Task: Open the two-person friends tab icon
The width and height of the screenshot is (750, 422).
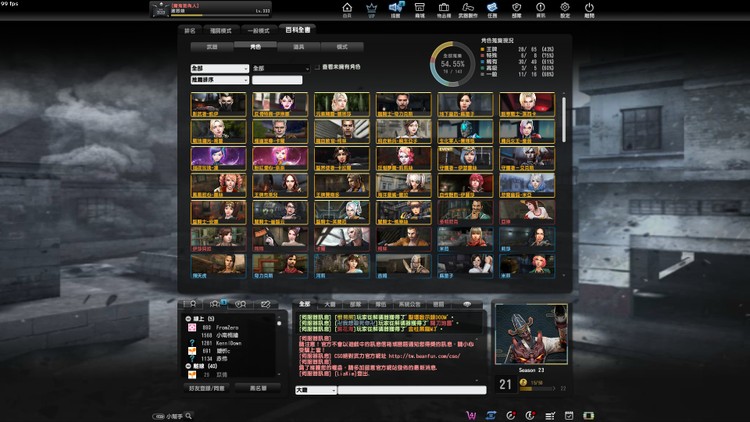Action: (x=241, y=304)
